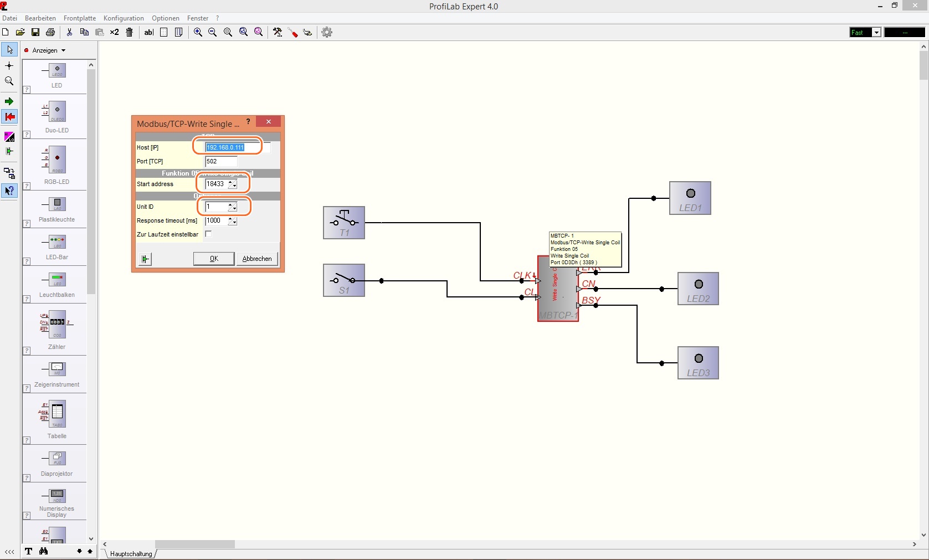The width and height of the screenshot is (929, 560).
Task: Activate the context help pointer tool
Action: coord(9,191)
